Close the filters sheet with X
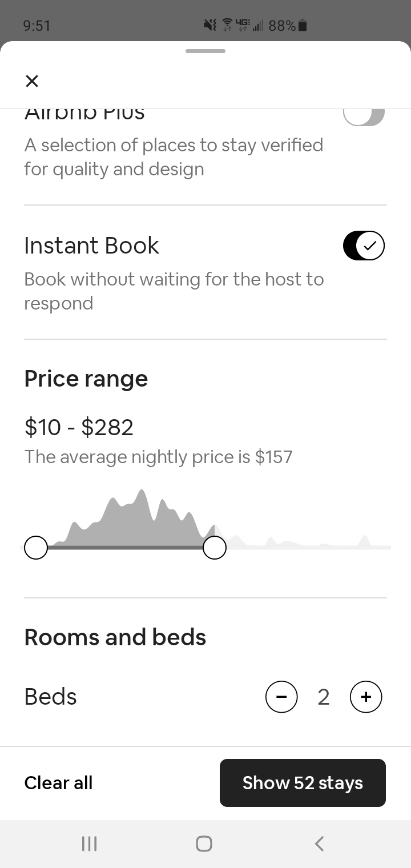This screenshot has width=411, height=868. [x=32, y=81]
